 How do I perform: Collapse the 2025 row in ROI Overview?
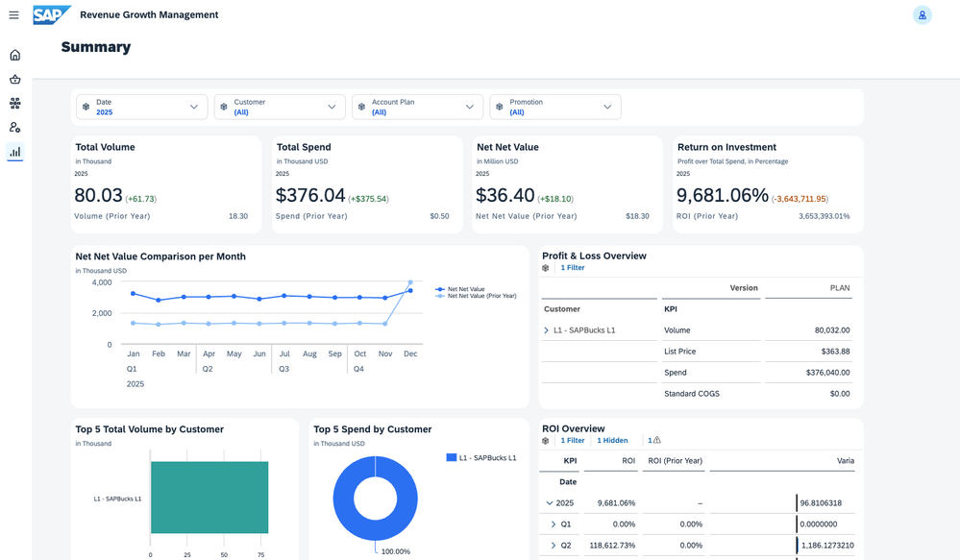[x=551, y=502]
